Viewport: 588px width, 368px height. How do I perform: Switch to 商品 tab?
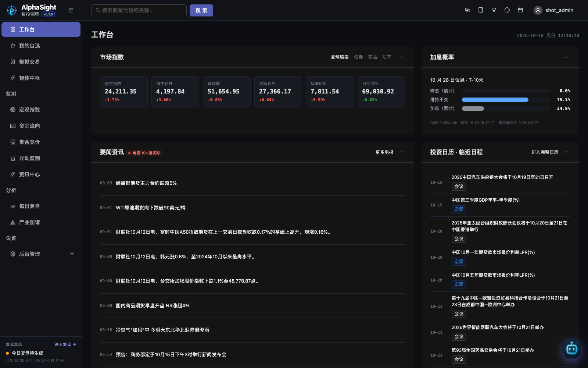click(373, 57)
